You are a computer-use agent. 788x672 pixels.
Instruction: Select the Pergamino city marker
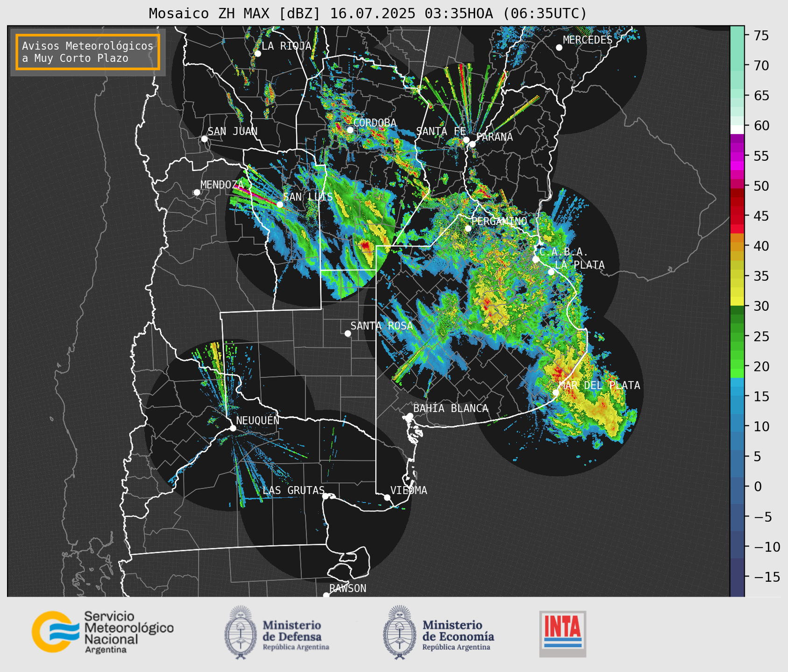coord(468,229)
